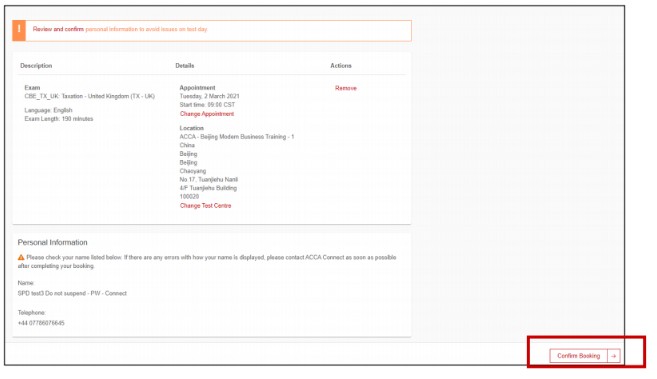Viewport: 657px width, 379px height.
Task: Click the Exam Length 190 minutes text
Action: click(59, 119)
